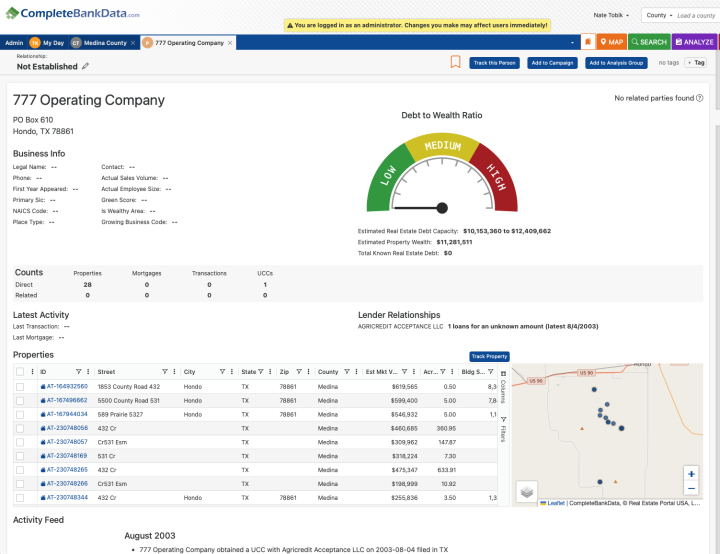The width and height of the screenshot is (720, 554).
Task: Click the Track this Person button
Action: tap(494, 63)
